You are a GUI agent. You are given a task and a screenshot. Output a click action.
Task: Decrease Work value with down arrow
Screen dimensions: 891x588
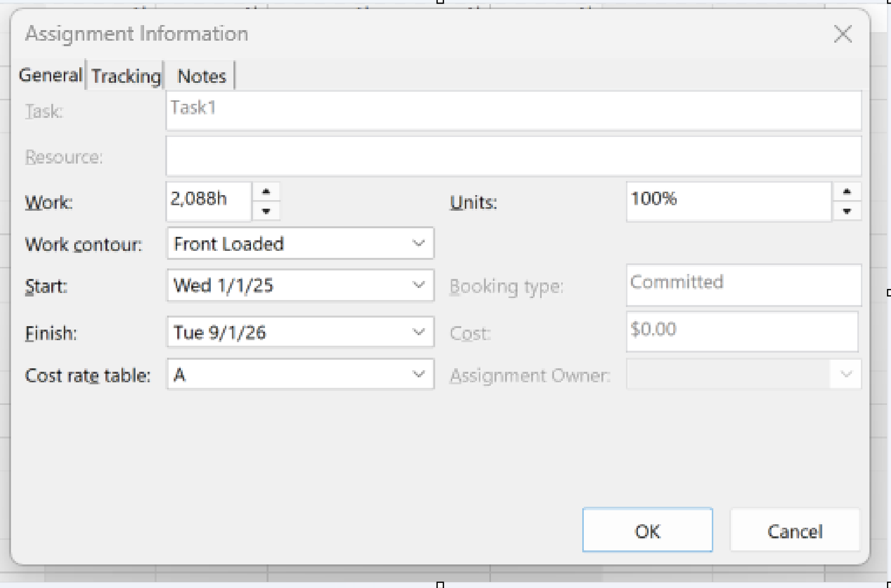click(x=266, y=211)
